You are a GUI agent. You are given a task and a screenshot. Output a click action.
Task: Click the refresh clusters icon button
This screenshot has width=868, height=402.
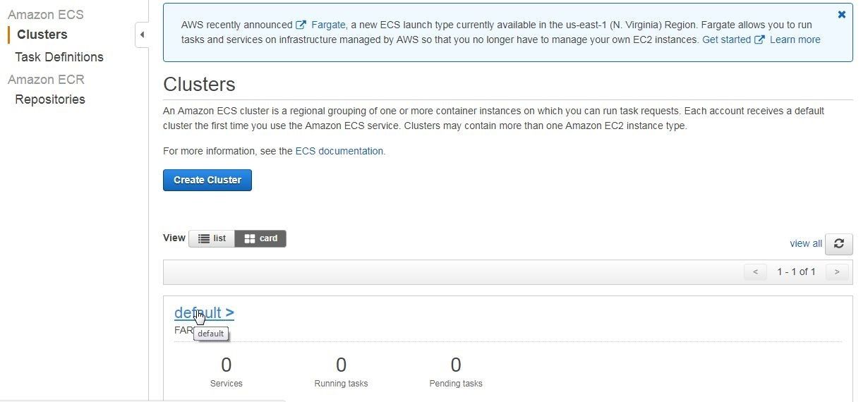838,243
